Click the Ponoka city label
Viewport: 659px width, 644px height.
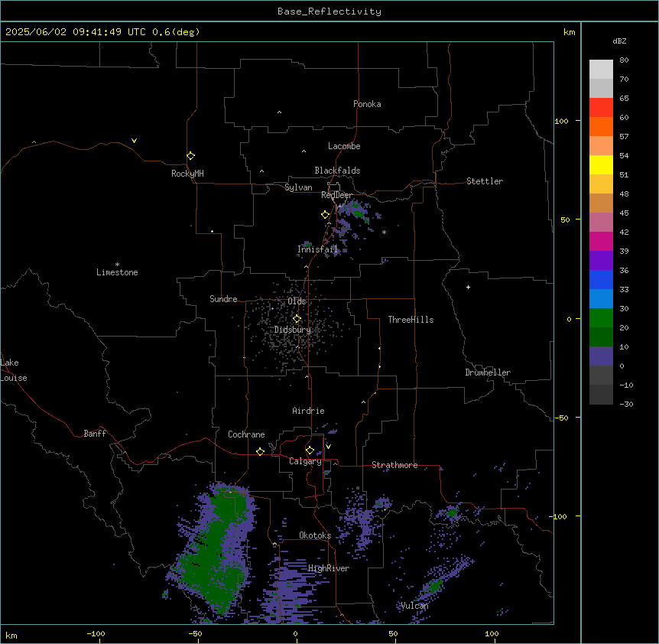coord(367,104)
